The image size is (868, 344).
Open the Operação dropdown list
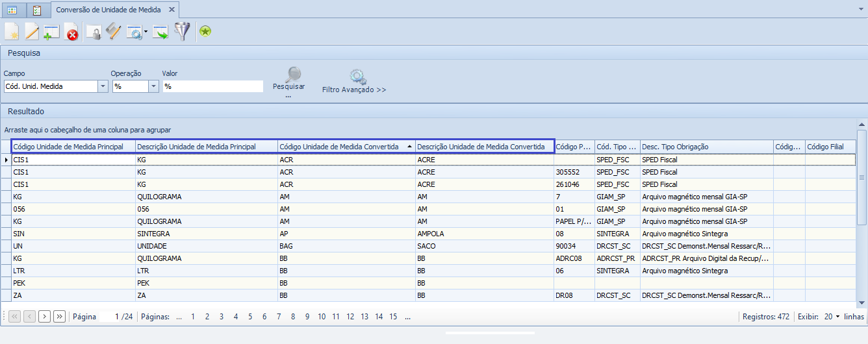153,86
